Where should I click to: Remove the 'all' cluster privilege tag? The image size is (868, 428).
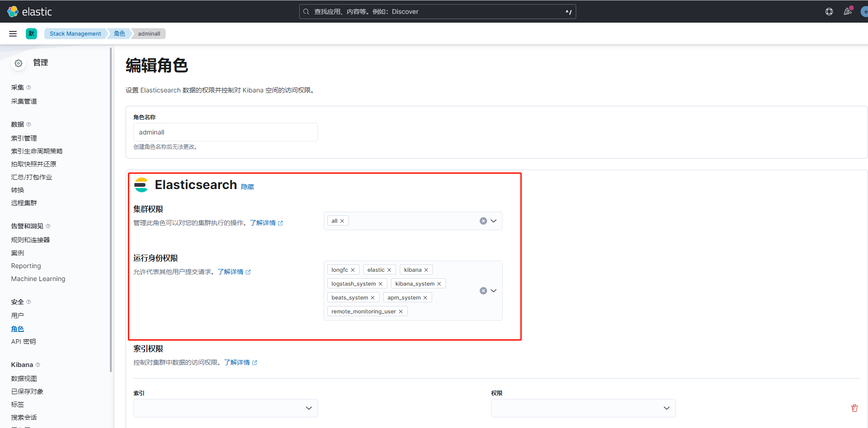coord(342,221)
